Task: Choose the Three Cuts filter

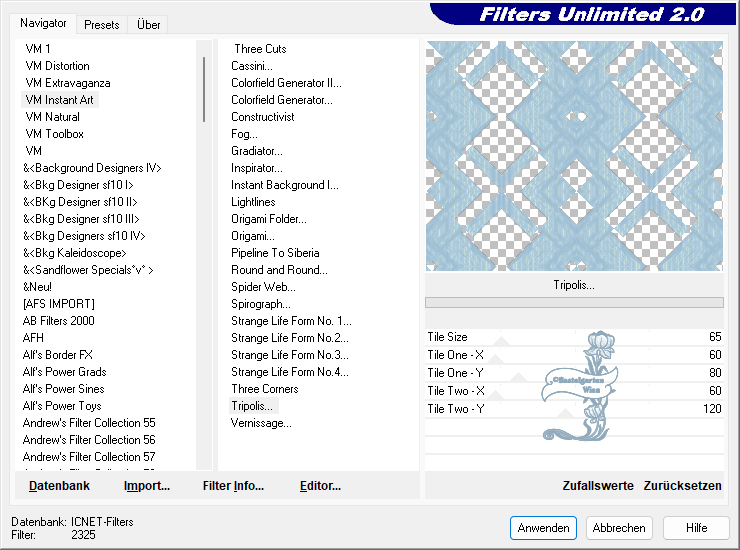Action: pyautogui.click(x=260, y=49)
